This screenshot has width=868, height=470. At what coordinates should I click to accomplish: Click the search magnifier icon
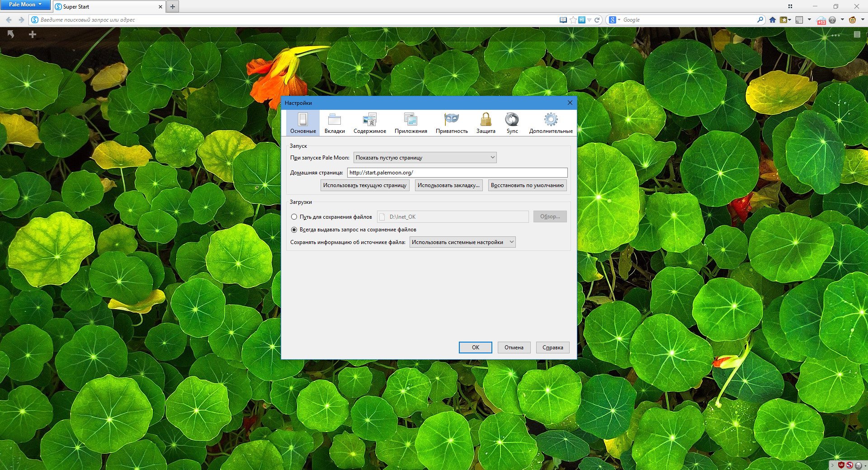click(x=760, y=20)
